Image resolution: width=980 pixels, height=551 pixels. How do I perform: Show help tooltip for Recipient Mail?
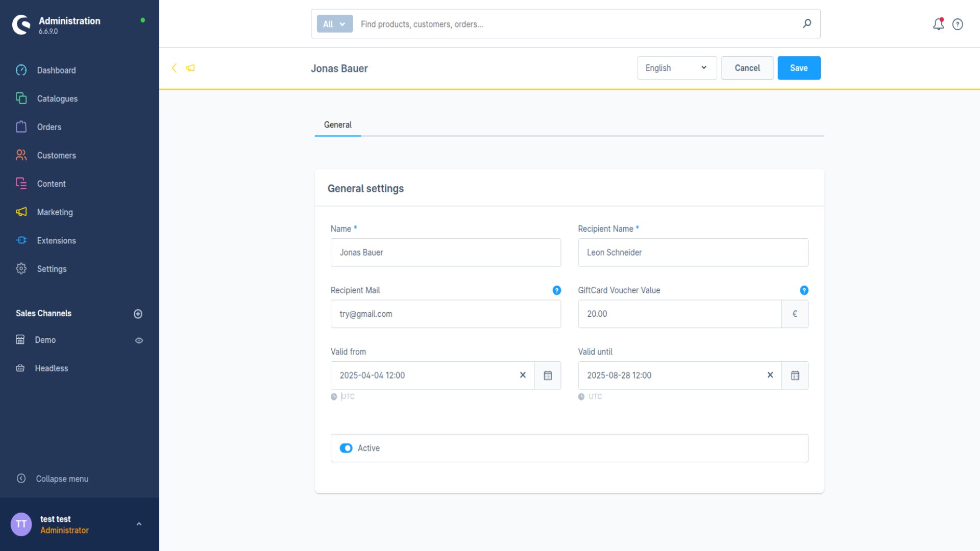click(557, 290)
